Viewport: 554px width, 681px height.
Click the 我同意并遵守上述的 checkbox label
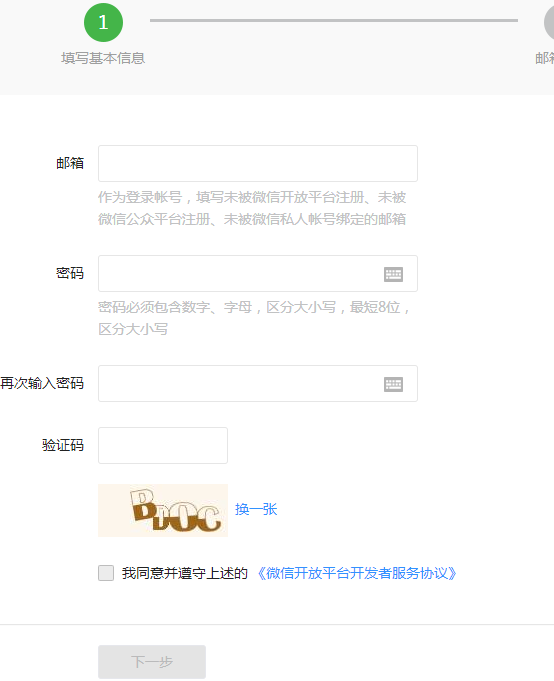click(185, 573)
